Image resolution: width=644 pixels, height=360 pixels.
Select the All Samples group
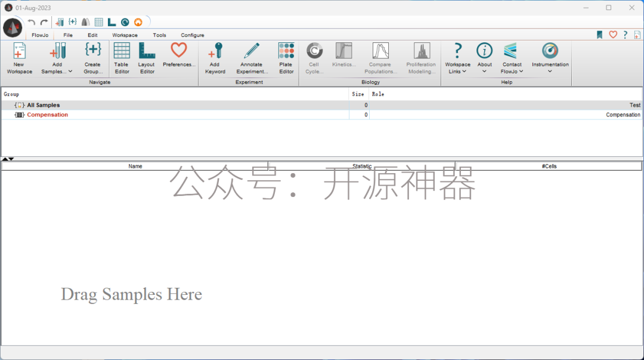[x=44, y=105]
